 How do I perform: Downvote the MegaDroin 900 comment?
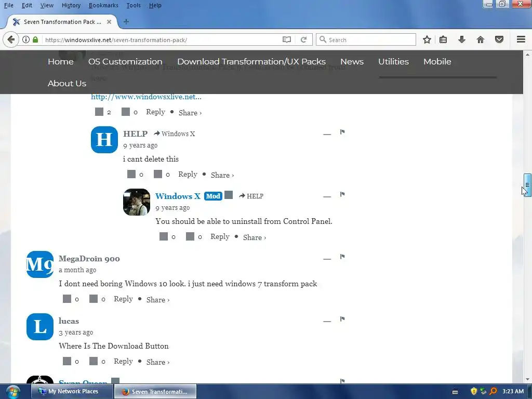coord(94,299)
